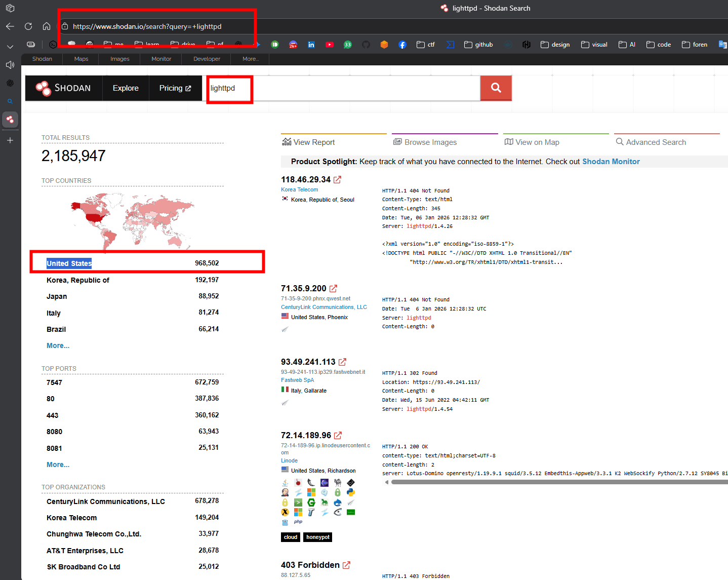
Task: Open the LinkedIn bookmark icon
Action: [x=311, y=45]
